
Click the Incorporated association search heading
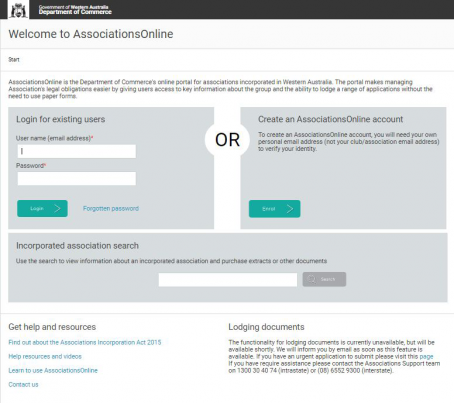(77, 246)
